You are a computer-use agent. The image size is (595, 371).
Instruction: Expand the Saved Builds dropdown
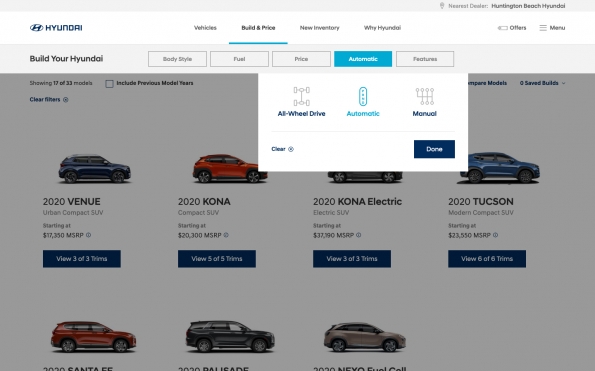coord(543,83)
